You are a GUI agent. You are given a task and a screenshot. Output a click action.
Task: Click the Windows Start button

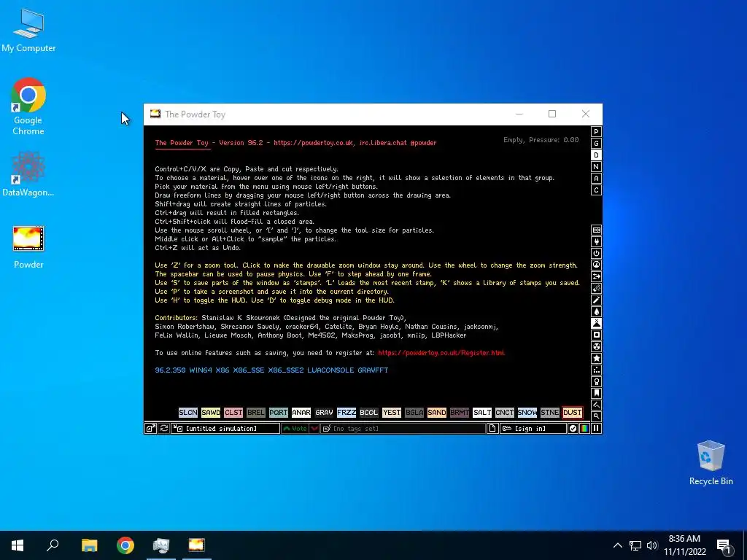[x=18, y=545]
